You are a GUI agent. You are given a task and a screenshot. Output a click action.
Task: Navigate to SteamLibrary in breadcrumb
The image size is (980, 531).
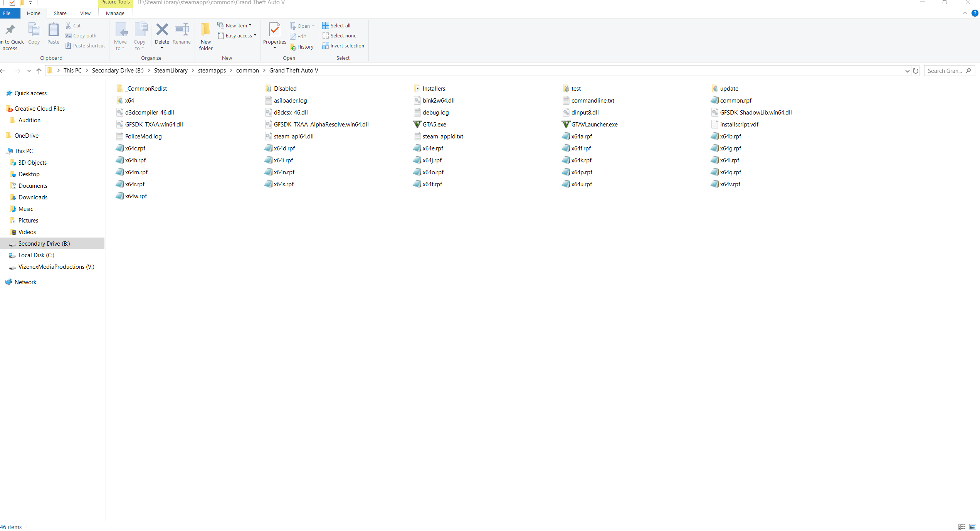coord(171,70)
